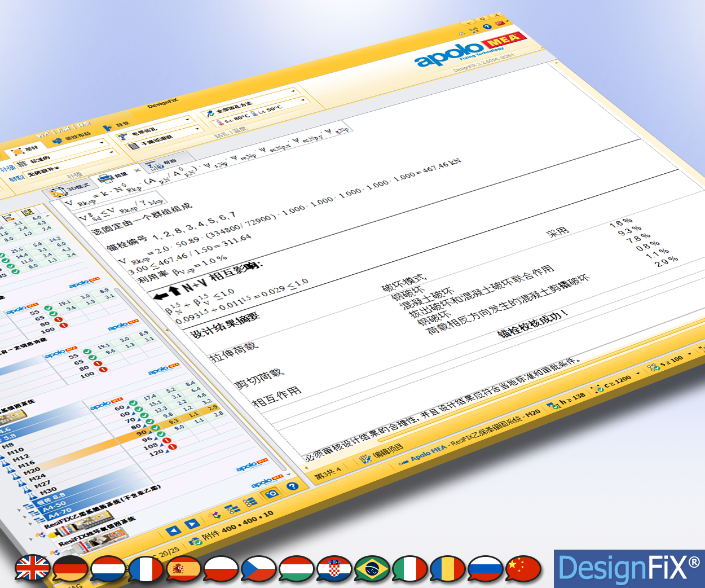
Task: Click the 编辑项目 edit project button
Action: 382,453
